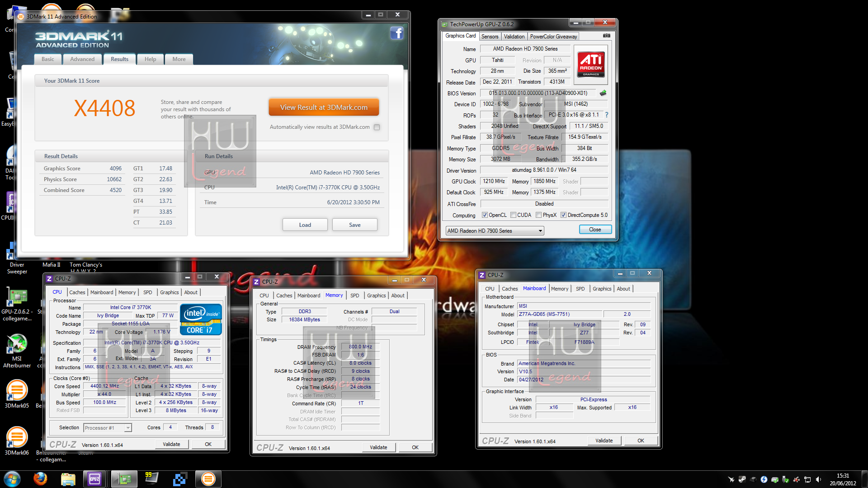The width and height of the screenshot is (868, 488).
Task: Click the DRAM Frequency 800.0 MHz field
Action: click(x=360, y=347)
